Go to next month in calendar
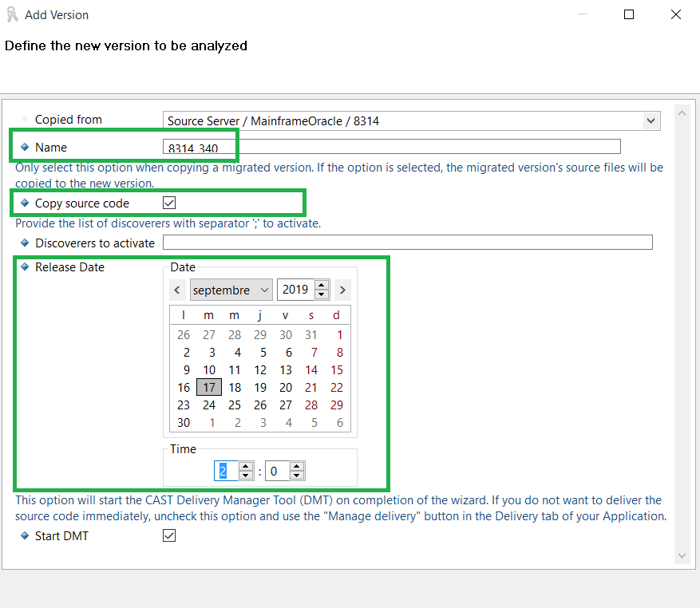 pos(342,290)
